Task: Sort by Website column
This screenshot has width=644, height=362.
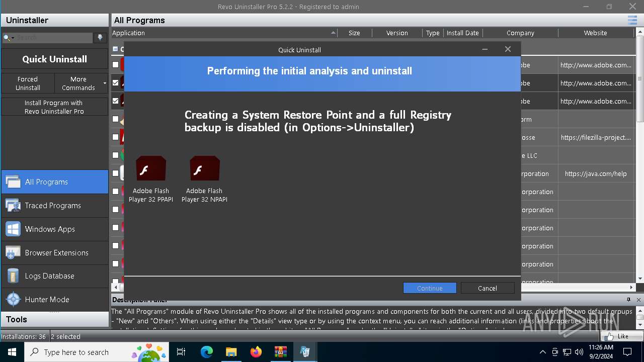Action: (596, 33)
